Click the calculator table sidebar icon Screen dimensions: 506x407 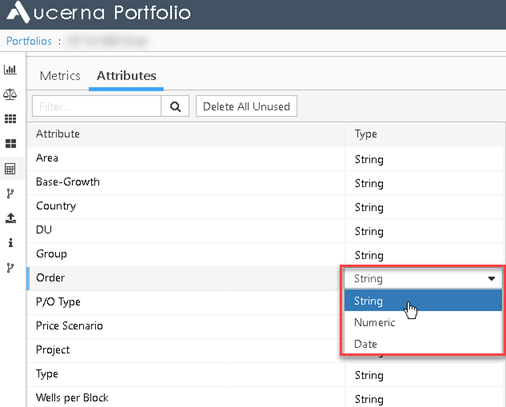(x=10, y=169)
